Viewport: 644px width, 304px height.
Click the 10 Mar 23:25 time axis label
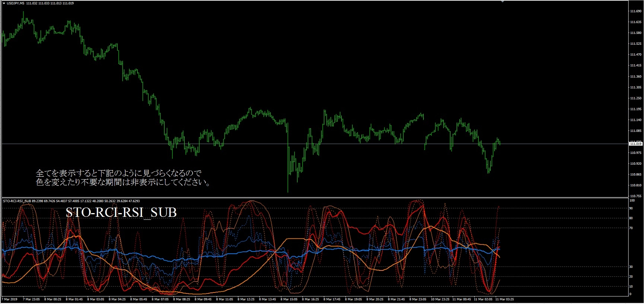click(440, 299)
